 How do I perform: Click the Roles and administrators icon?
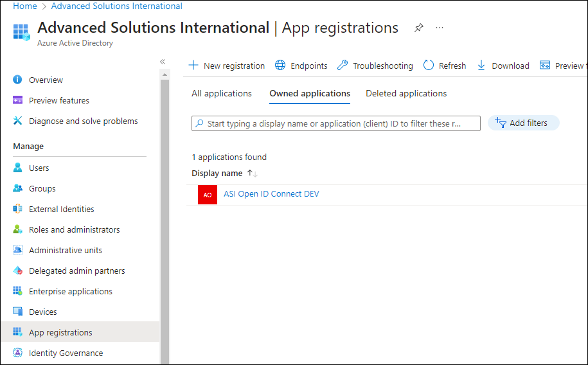pos(17,229)
